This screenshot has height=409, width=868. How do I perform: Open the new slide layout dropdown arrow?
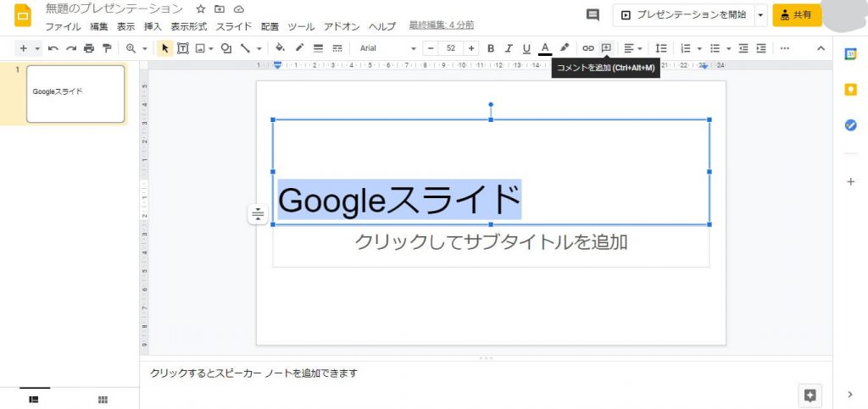point(37,48)
